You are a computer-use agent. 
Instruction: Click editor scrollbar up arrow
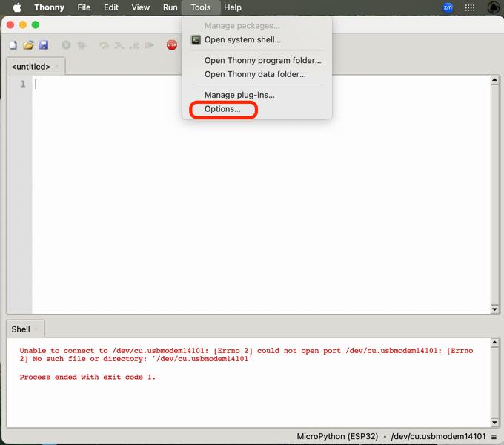pos(494,80)
